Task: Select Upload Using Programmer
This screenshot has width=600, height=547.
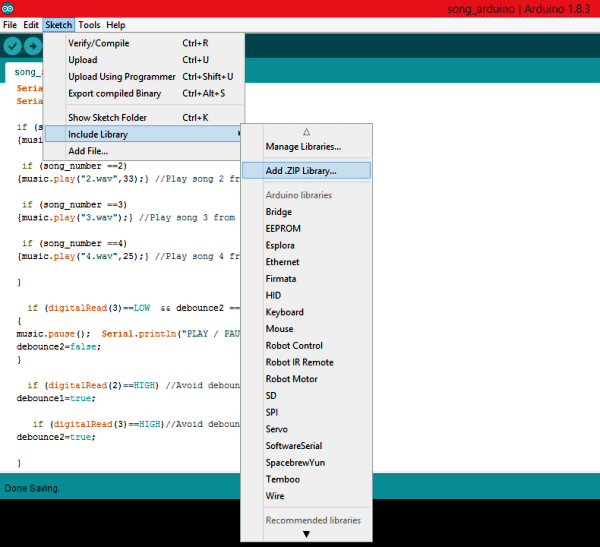Action: 143,77
